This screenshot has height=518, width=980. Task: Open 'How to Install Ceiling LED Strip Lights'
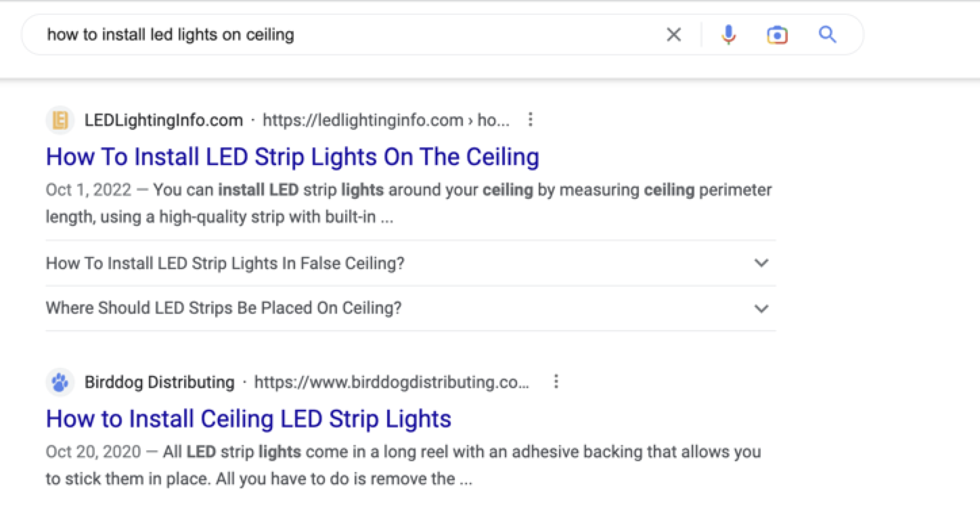pyautogui.click(x=248, y=419)
